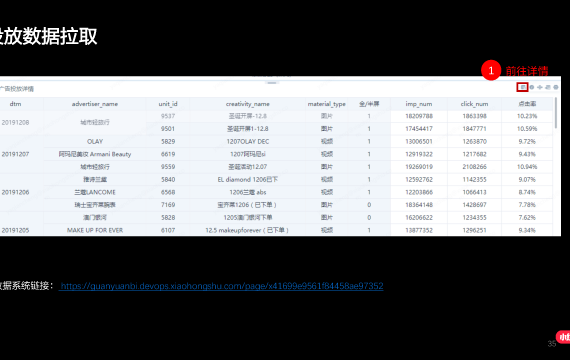Click click rate value 9.34%
The height and width of the screenshot is (360, 570).
tap(527, 230)
